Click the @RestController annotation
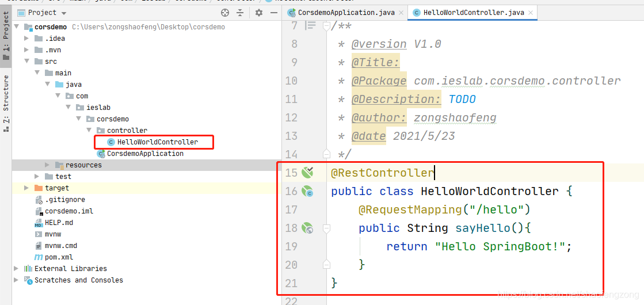The image size is (644, 305). tap(382, 173)
